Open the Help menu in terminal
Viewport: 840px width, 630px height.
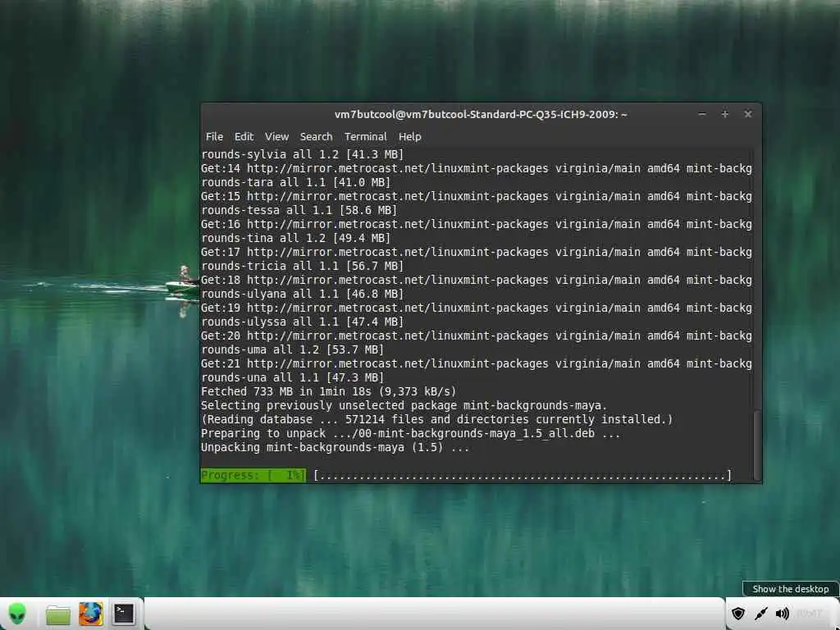coord(410,137)
